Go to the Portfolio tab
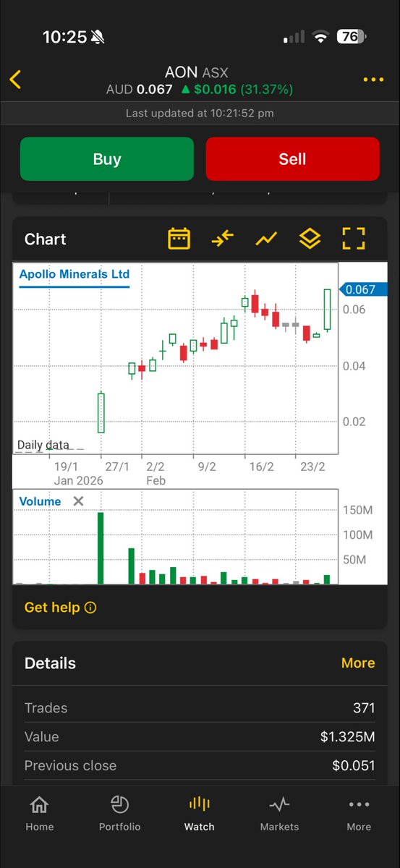 click(x=119, y=813)
